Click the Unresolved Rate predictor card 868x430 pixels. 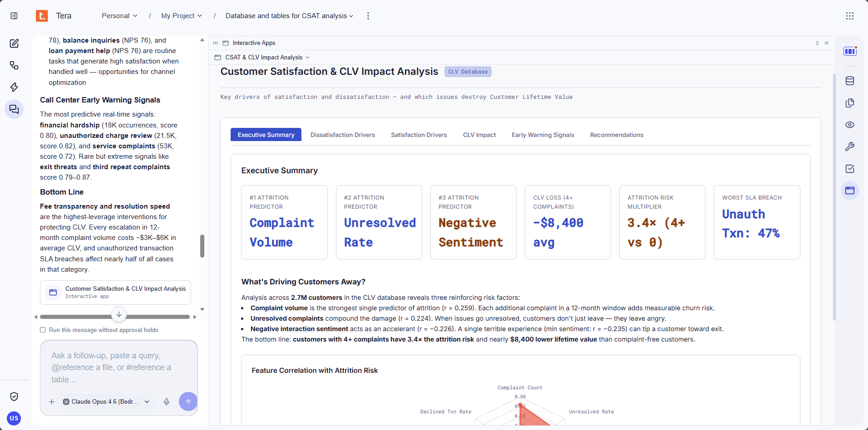click(379, 222)
